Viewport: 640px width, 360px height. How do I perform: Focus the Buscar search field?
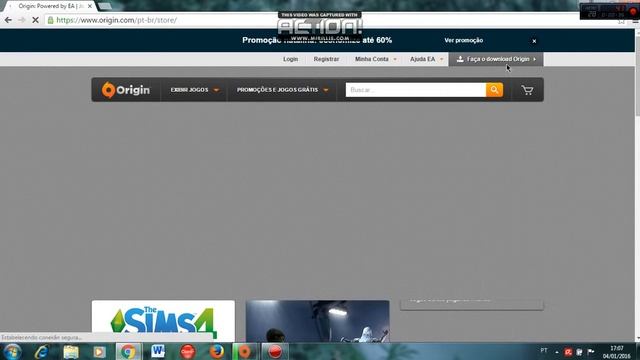click(x=416, y=90)
